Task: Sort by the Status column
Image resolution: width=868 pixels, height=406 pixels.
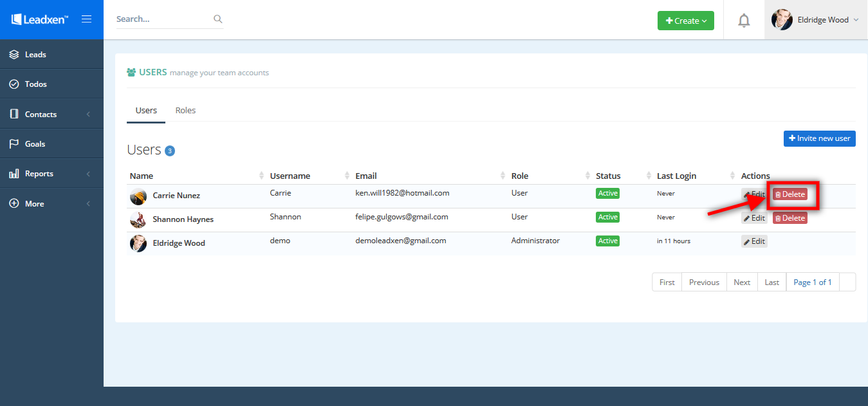Action: (x=623, y=176)
